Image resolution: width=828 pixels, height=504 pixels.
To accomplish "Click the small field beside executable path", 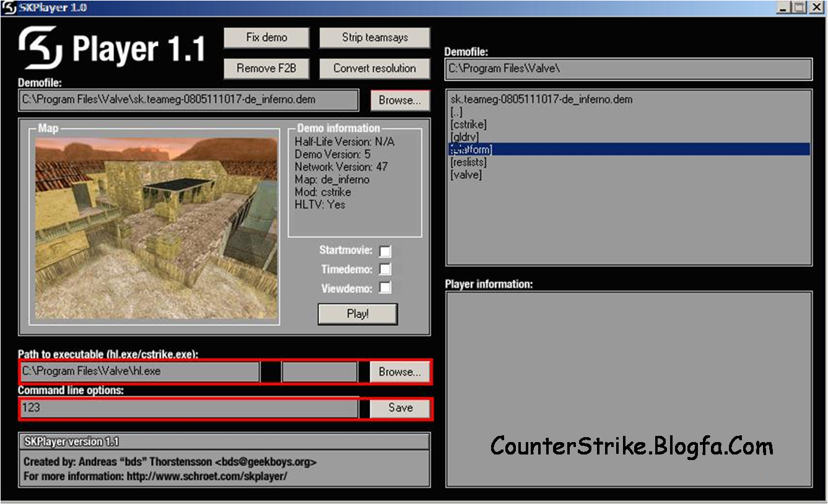I will (x=320, y=371).
